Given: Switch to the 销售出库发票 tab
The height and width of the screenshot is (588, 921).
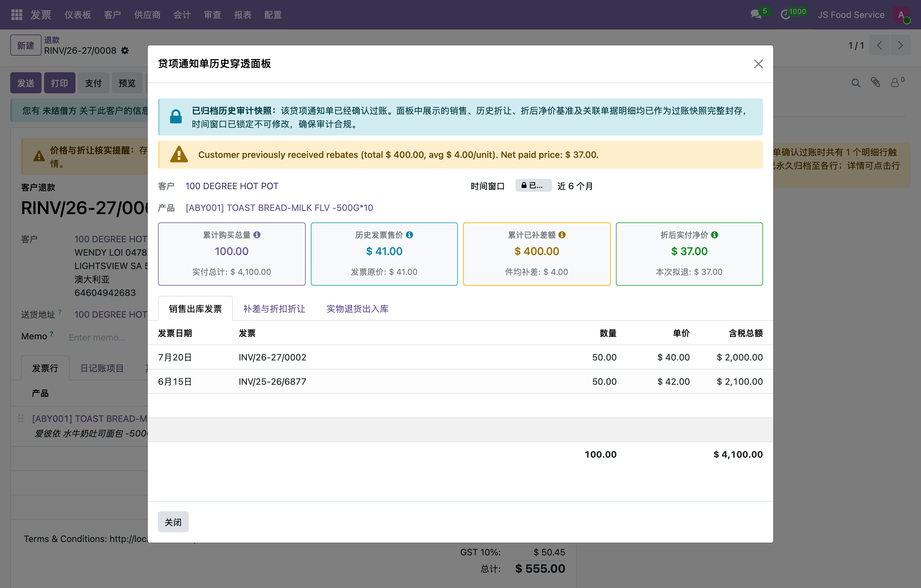Looking at the screenshot, I should [x=195, y=308].
